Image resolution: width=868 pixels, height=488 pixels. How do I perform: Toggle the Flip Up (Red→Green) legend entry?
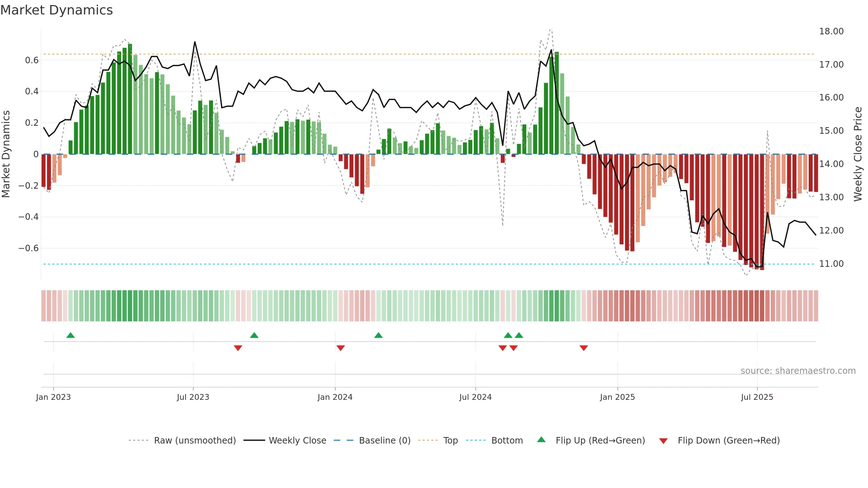point(591,440)
